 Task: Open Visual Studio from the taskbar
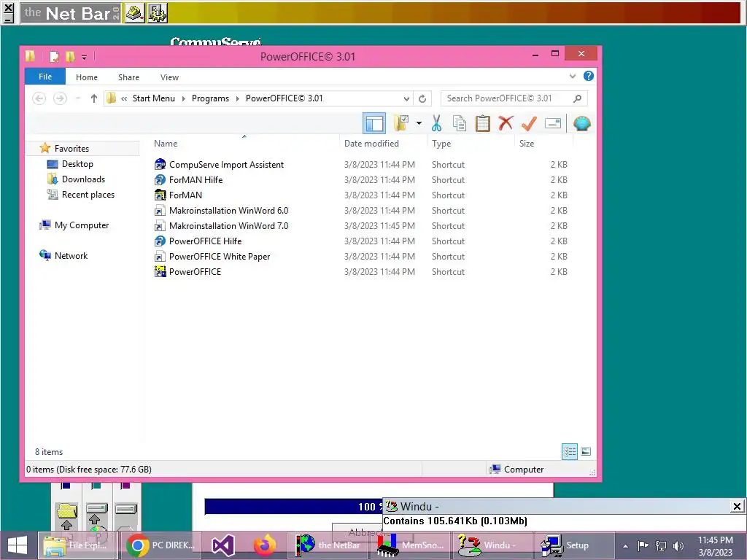pos(223,545)
